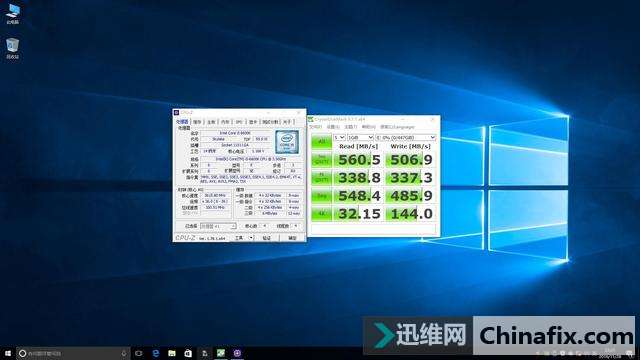The height and width of the screenshot is (360, 640).
Task: Open the 1GiB test size dropdown
Action: pyautogui.click(x=360, y=138)
